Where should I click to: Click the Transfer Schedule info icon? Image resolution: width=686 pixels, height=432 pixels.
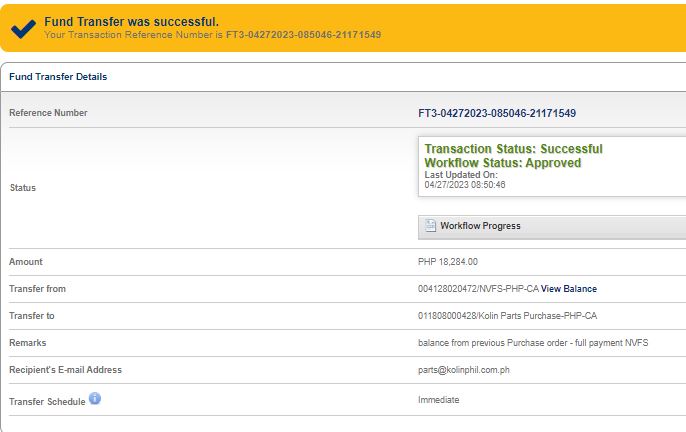95,398
